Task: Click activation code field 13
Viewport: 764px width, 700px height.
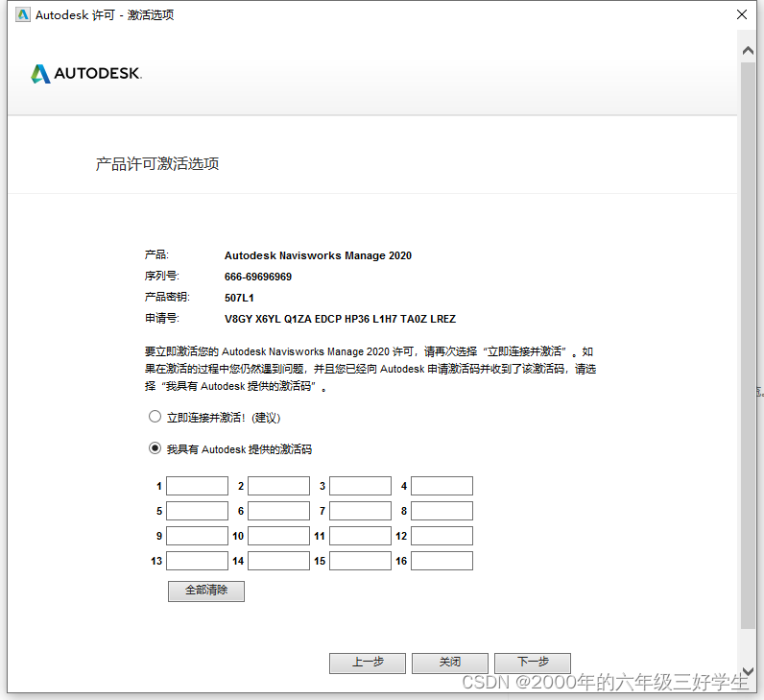Action: click(x=198, y=561)
